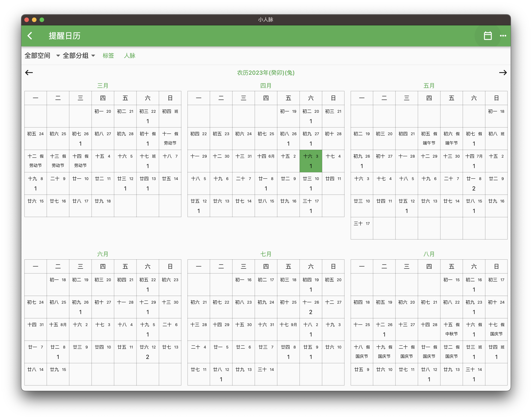The height and width of the screenshot is (419, 532).
Task: Expand the 全部空间 dropdown
Action: click(42, 56)
